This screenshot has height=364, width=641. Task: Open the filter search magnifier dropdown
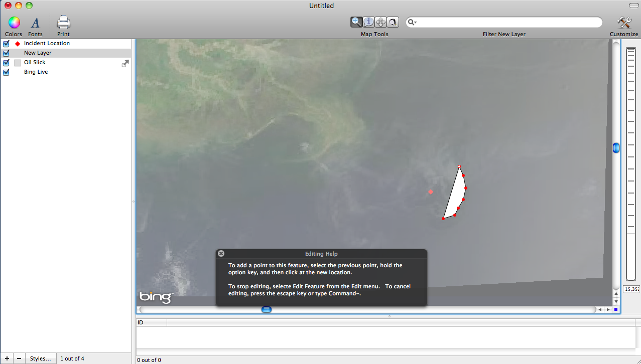(x=412, y=23)
